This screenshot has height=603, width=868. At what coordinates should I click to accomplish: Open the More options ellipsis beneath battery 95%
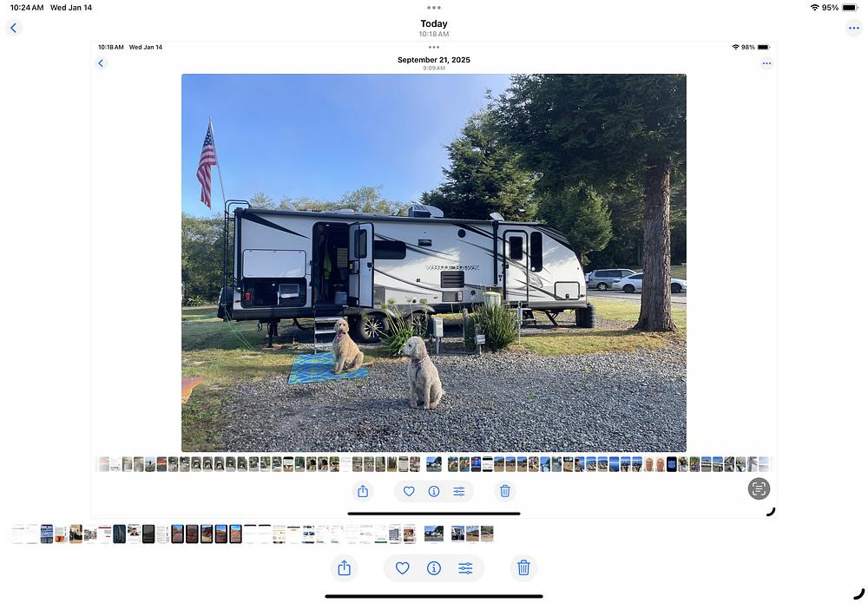coord(853,29)
